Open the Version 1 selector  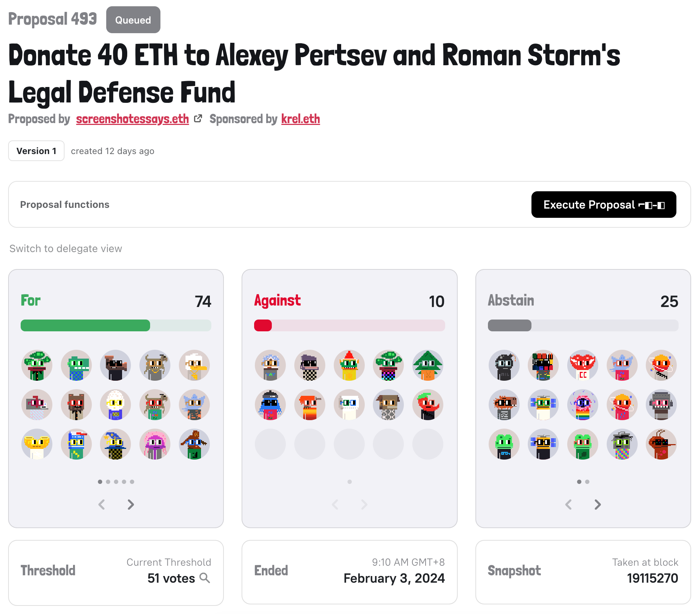pyautogui.click(x=36, y=151)
